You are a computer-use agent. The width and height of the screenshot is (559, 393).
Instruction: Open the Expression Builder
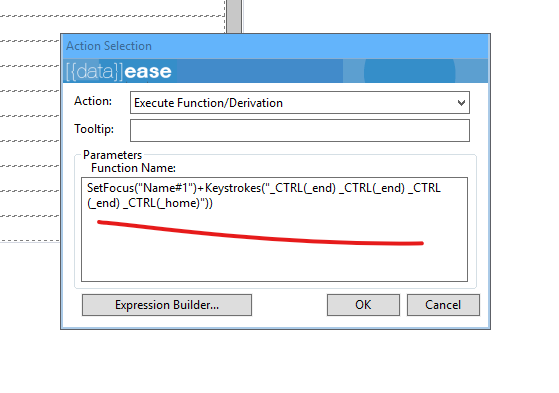(x=167, y=305)
